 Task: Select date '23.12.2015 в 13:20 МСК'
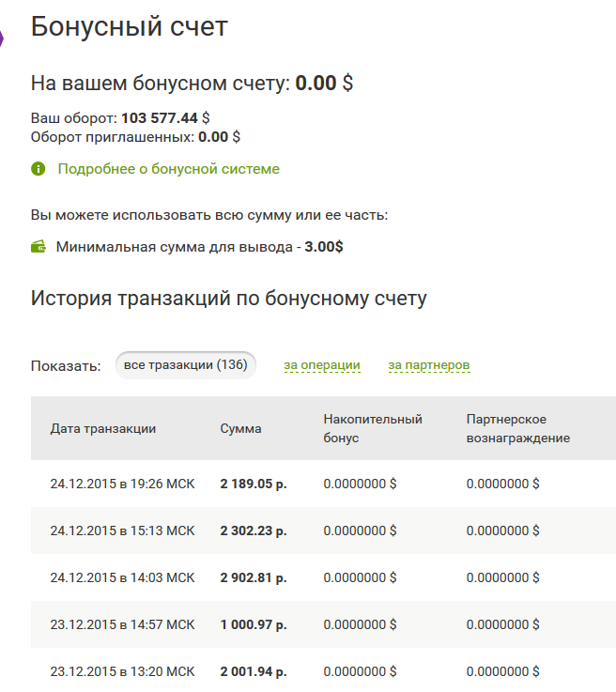tap(122, 671)
